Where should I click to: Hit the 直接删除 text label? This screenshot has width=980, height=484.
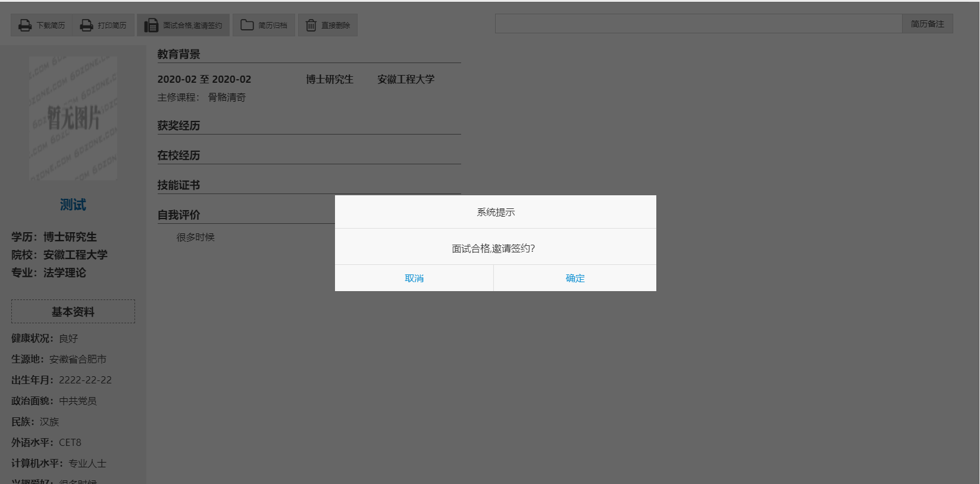coord(336,26)
